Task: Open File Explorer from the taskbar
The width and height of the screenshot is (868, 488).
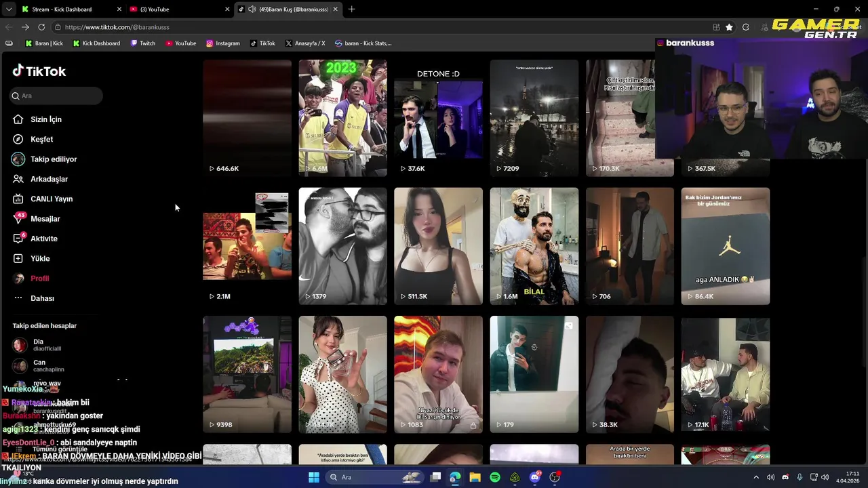Action: 475,477
